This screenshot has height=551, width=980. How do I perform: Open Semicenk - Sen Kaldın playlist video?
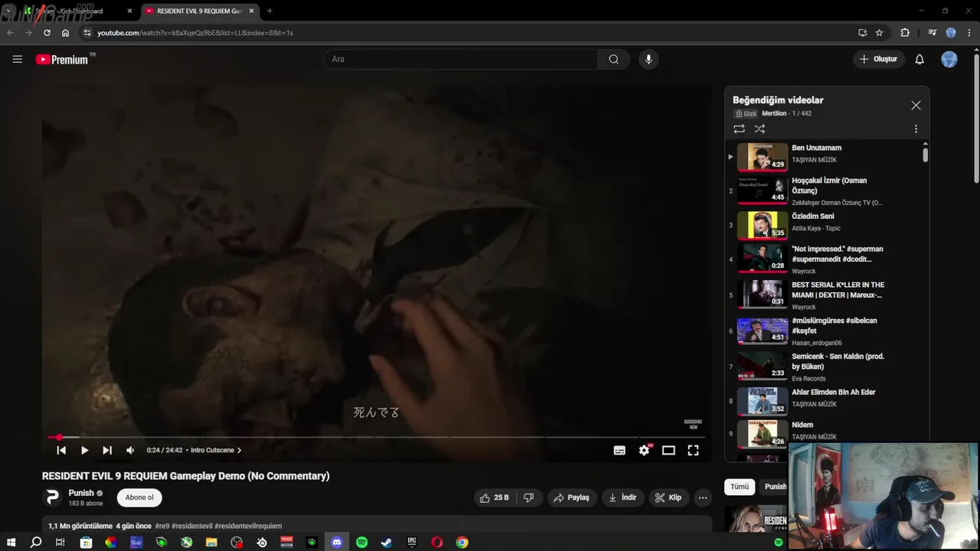point(826,367)
